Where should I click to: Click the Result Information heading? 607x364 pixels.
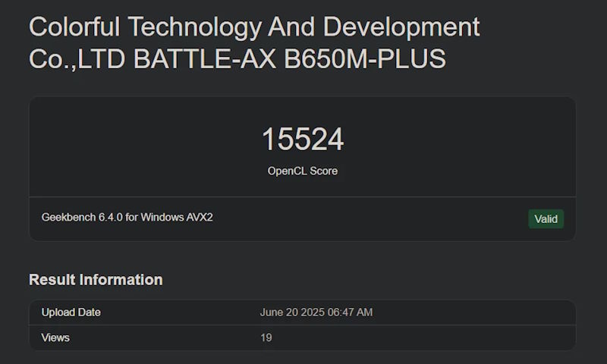click(x=96, y=280)
